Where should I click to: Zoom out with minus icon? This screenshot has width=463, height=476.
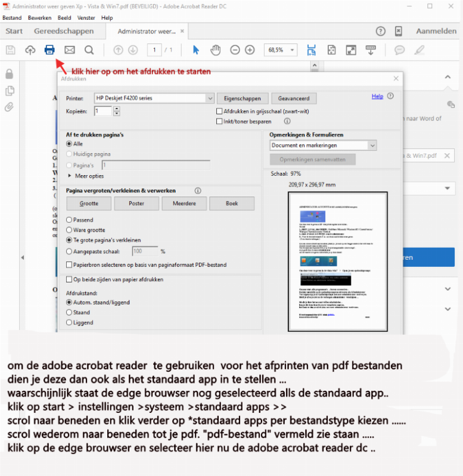click(x=235, y=50)
